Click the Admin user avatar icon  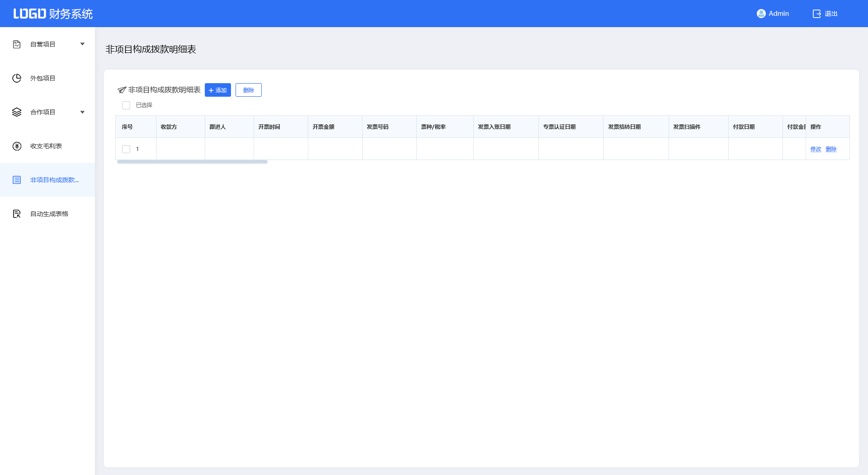click(x=761, y=14)
